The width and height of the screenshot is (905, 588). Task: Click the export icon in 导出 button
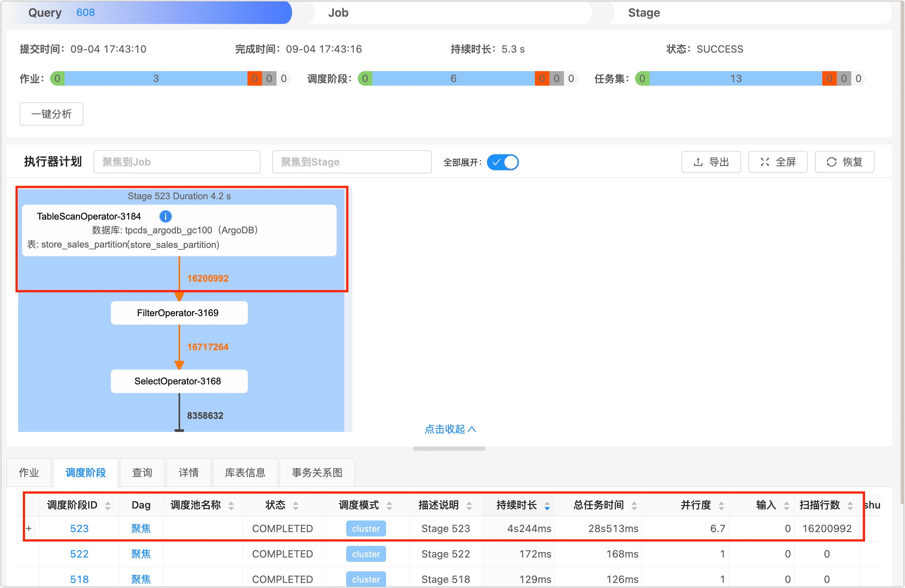pyautogui.click(x=698, y=162)
